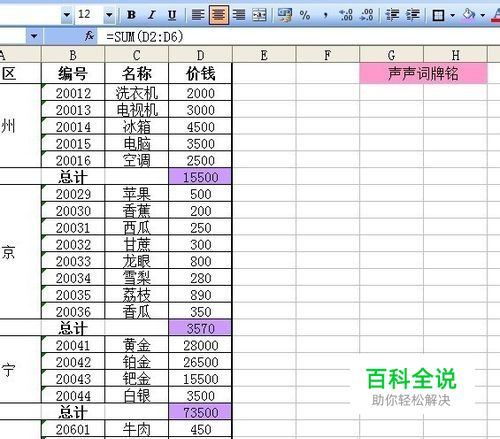Apply borders with border icon
Screen dimensions: 500x439
(x=438, y=15)
